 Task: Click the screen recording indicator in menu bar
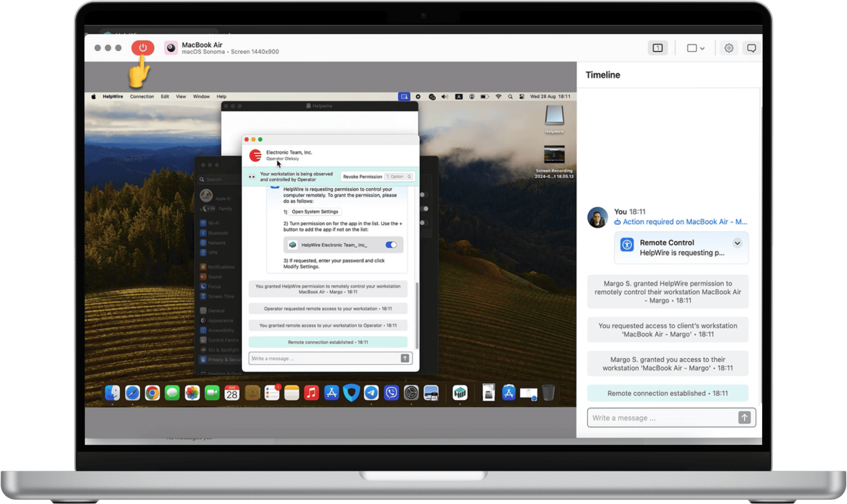tap(418, 97)
